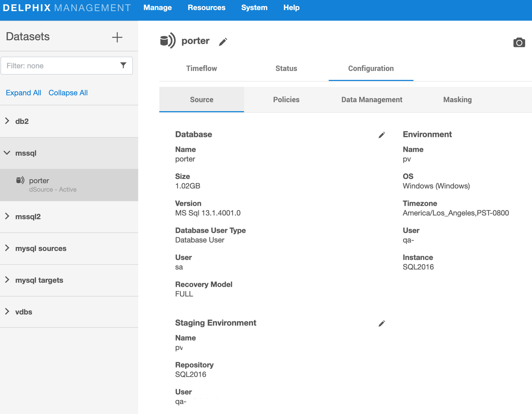Collapse the mssql group

click(7, 153)
